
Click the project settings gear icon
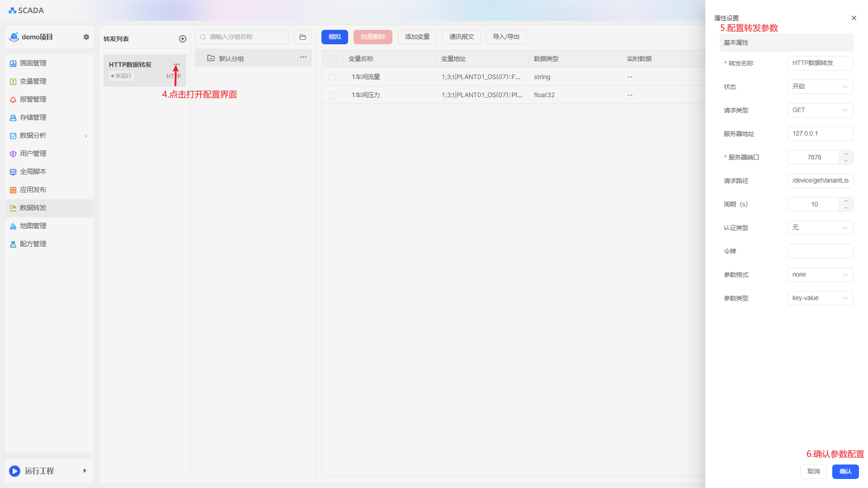coord(86,37)
